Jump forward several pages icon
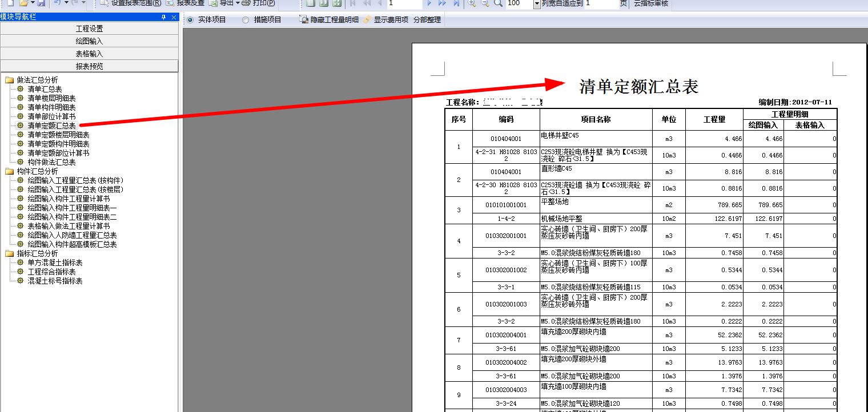 442,3
